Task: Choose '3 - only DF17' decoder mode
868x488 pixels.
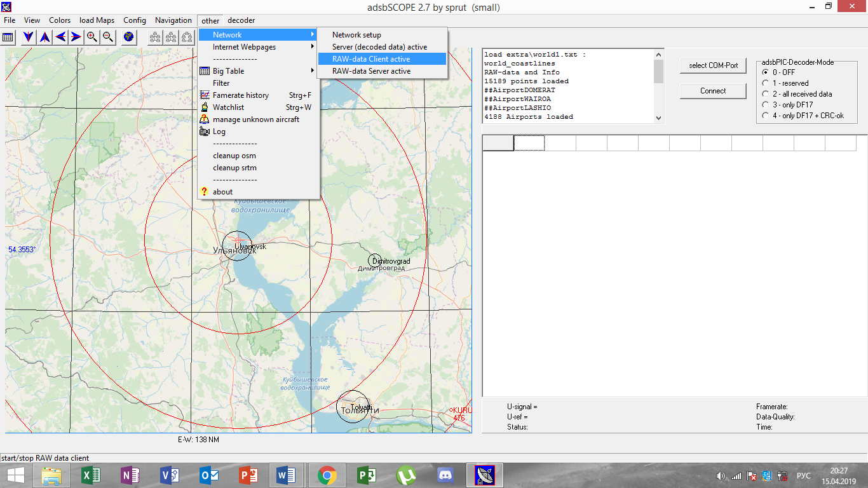Action: [766, 105]
